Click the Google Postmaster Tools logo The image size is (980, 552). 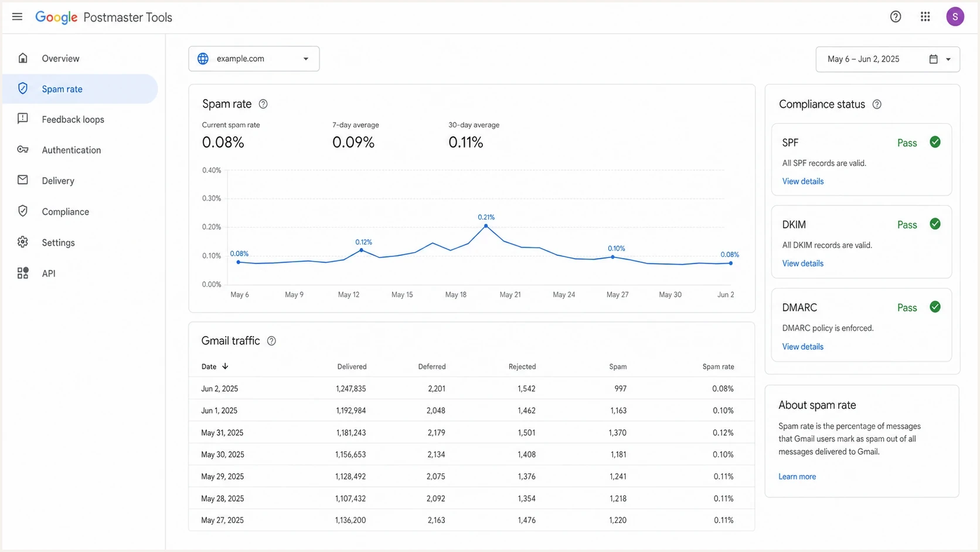[104, 17]
